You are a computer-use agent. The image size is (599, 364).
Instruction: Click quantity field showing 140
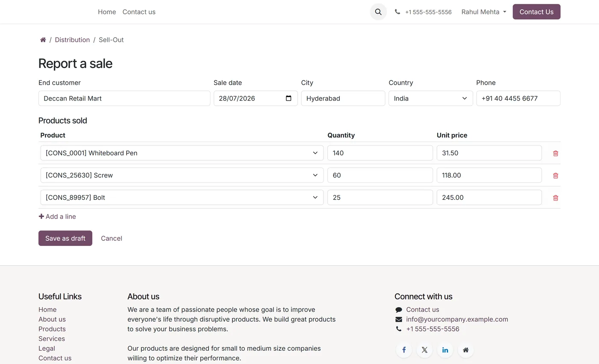pyautogui.click(x=380, y=153)
